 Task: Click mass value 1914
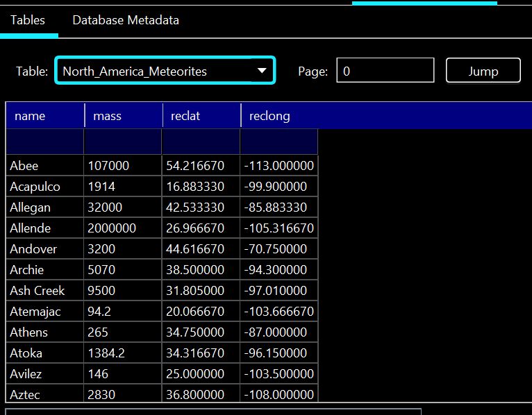[x=123, y=186]
